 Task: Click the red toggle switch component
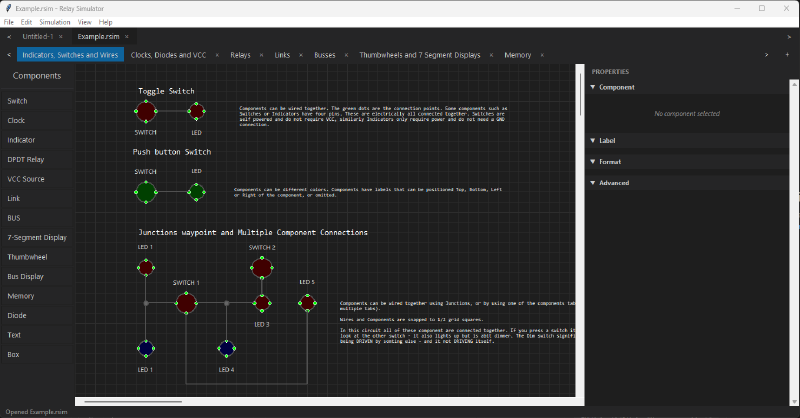146,111
